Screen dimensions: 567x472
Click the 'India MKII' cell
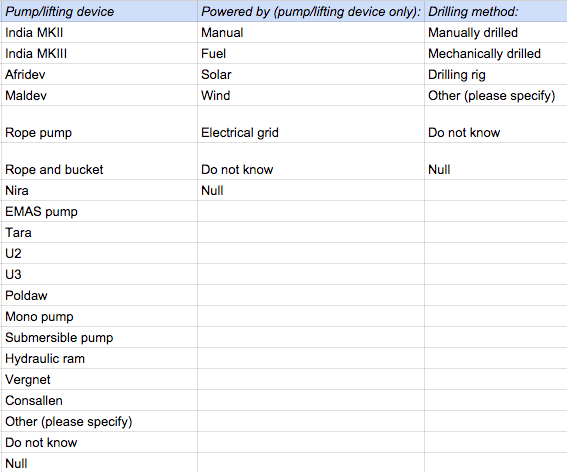pyautogui.click(x=99, y=33)
